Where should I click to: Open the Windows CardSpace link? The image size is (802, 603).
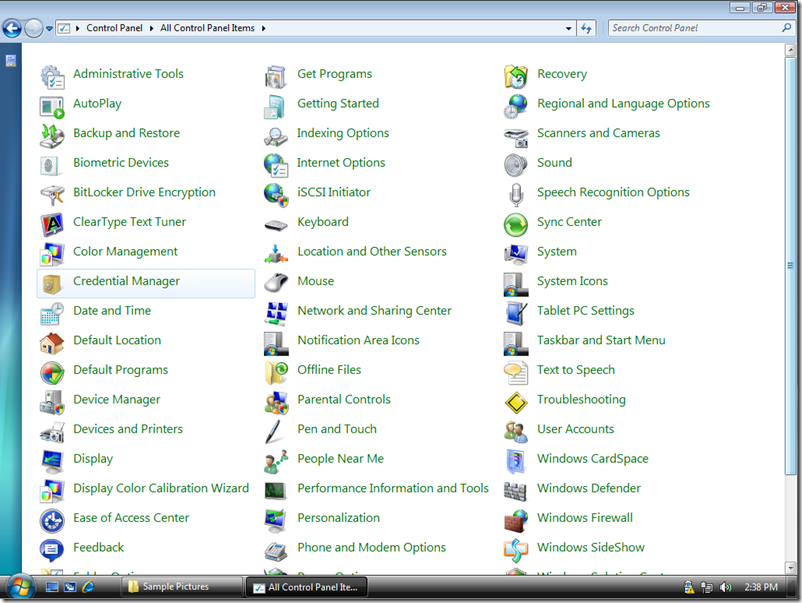tap(592, 459)
